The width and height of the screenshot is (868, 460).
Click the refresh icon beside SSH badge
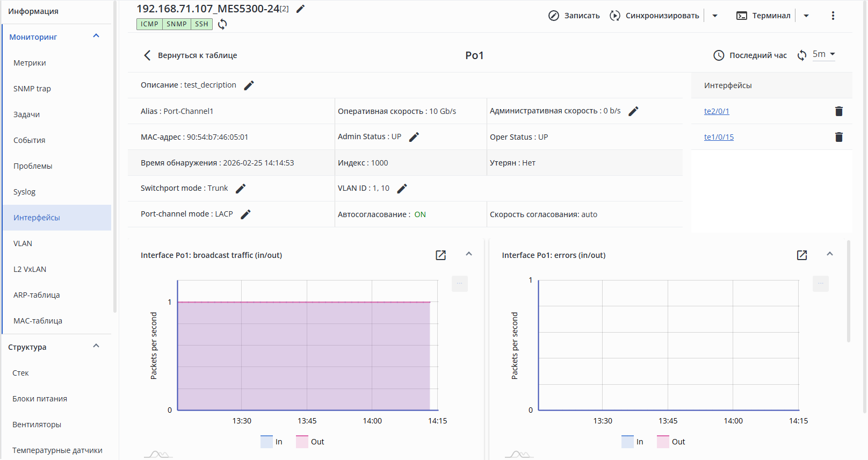(x=222, y=24)
